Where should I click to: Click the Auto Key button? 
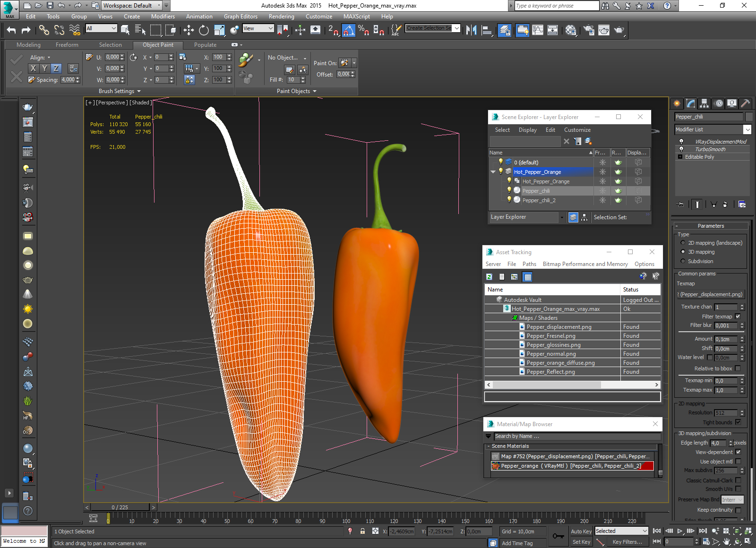click(581, 531)
